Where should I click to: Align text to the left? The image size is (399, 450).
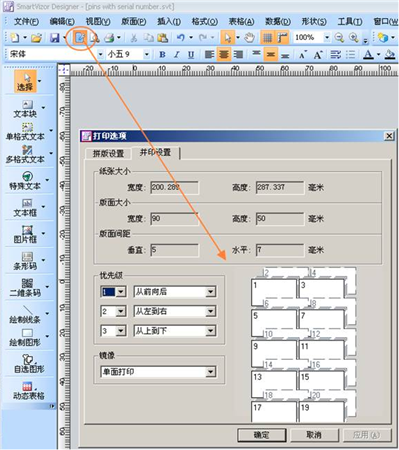(x=209, y=54)
